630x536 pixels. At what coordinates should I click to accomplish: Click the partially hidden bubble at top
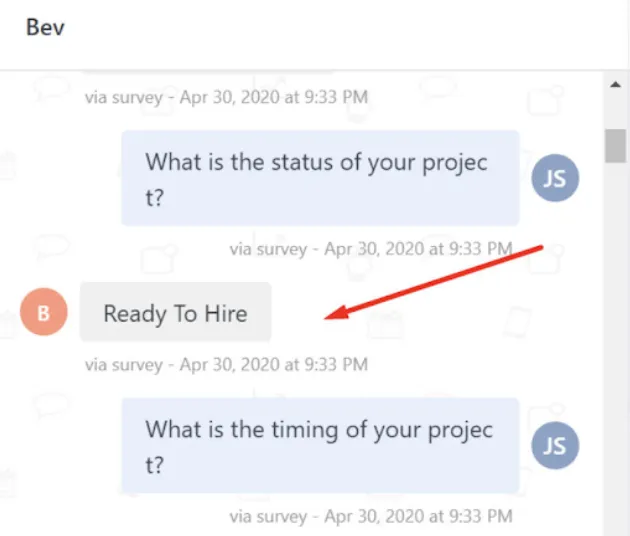tap(205, 72)
